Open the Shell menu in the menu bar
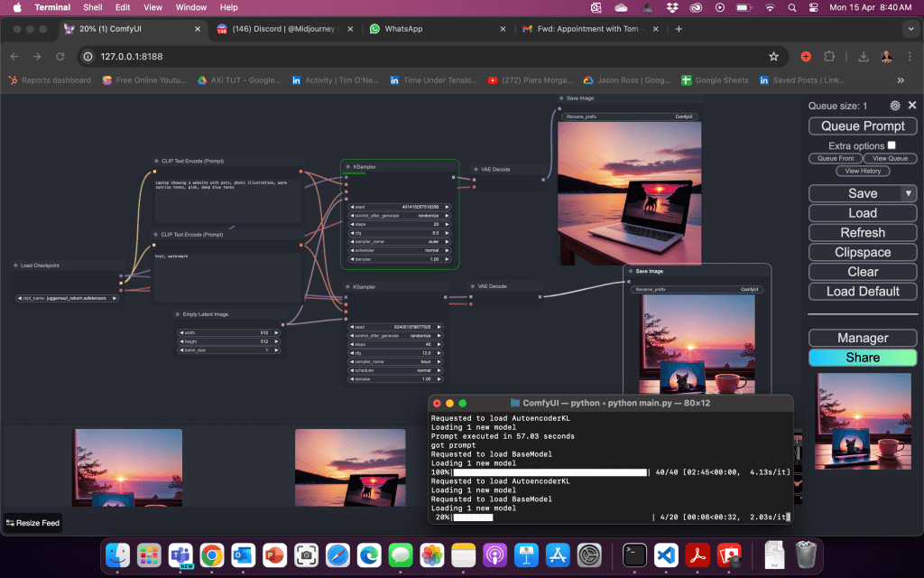Screen dimensions: 924x578 [92, 7]
